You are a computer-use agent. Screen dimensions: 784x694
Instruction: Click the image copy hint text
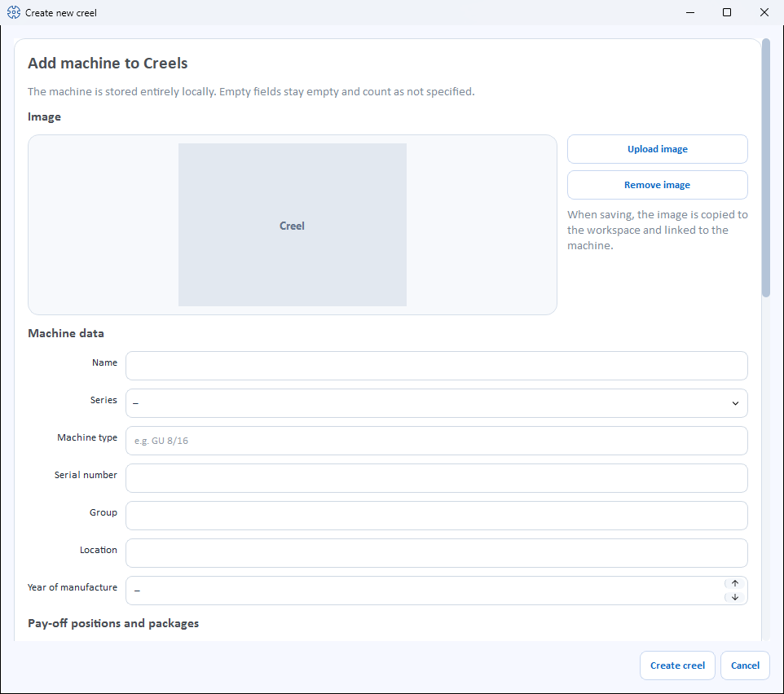[657, 230]
